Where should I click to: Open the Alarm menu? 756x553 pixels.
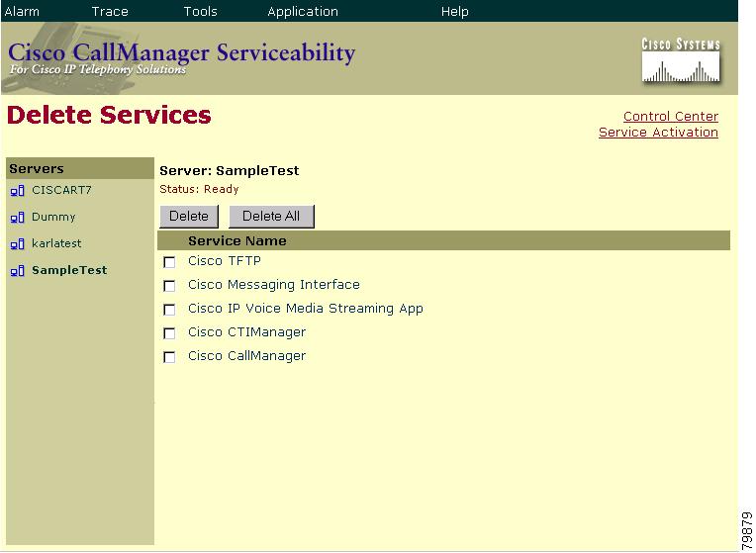point(22,11)
